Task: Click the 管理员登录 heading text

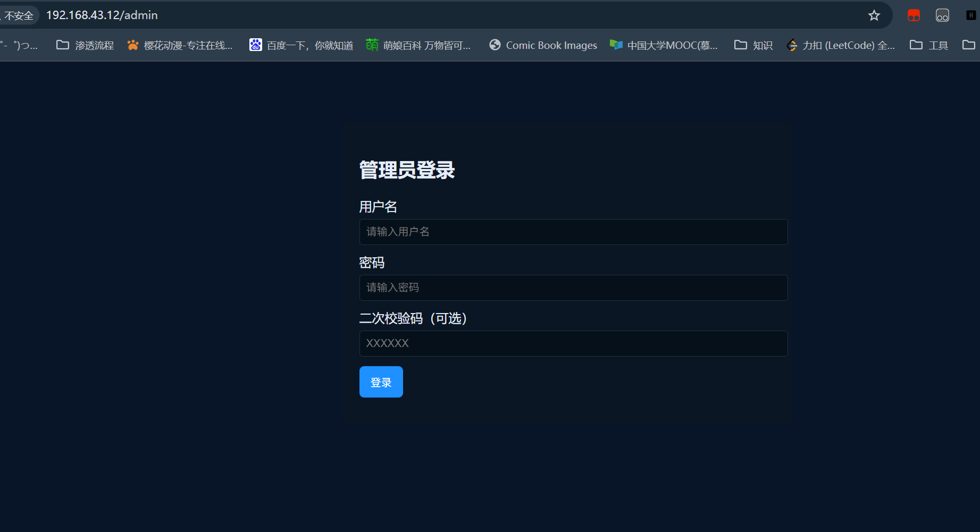Action: tap(407, 170)
